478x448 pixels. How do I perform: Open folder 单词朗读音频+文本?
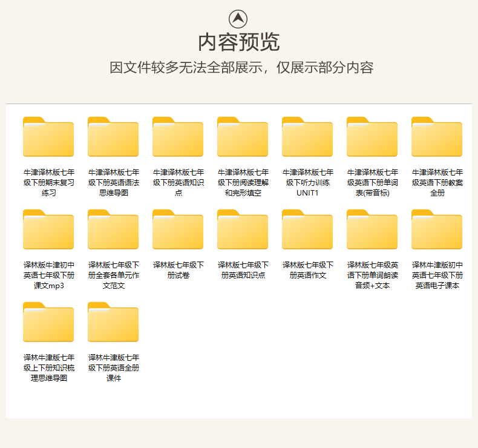coord(372,229)
